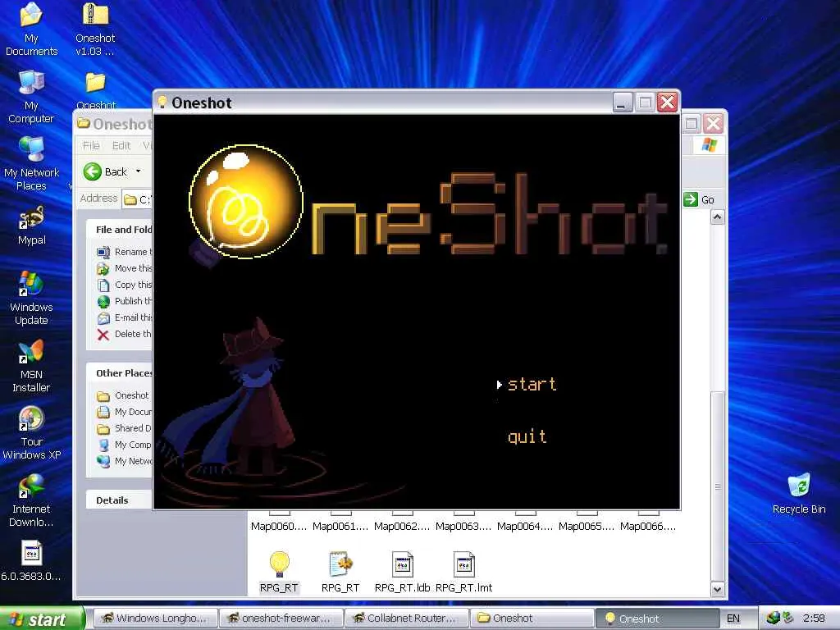This screenshot has height=630, width=840.
Task: Click the Go button beside address bar
Action: coord(699,199)
